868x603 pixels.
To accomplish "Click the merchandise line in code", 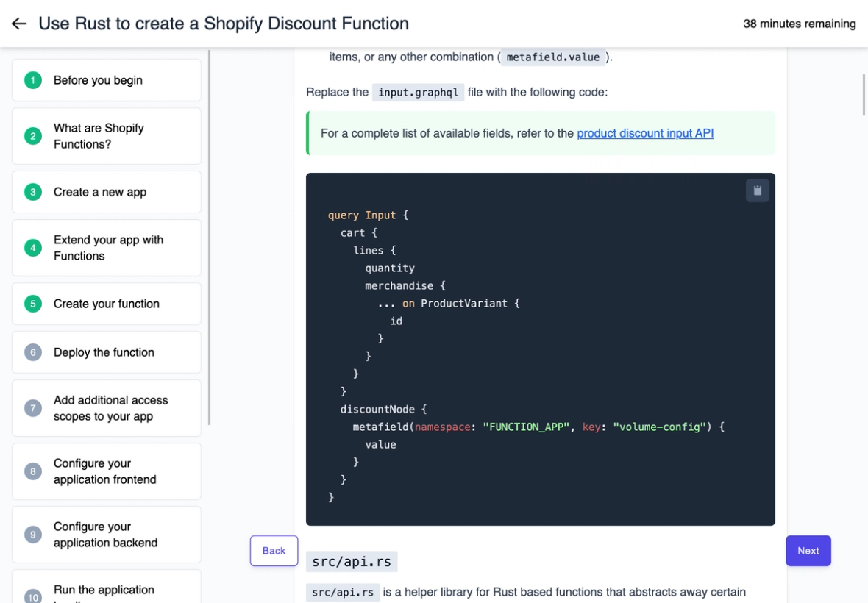I will tap(405, 285).
